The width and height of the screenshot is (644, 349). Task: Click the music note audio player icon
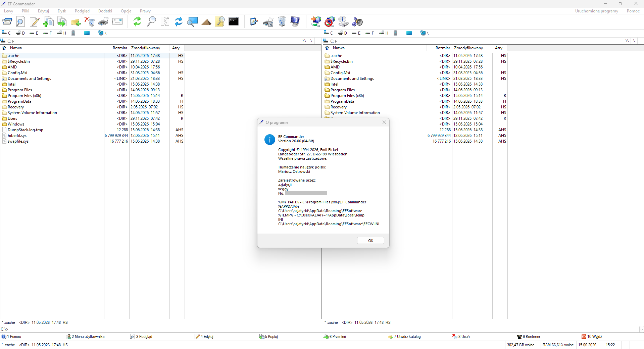tap(357, 22)
